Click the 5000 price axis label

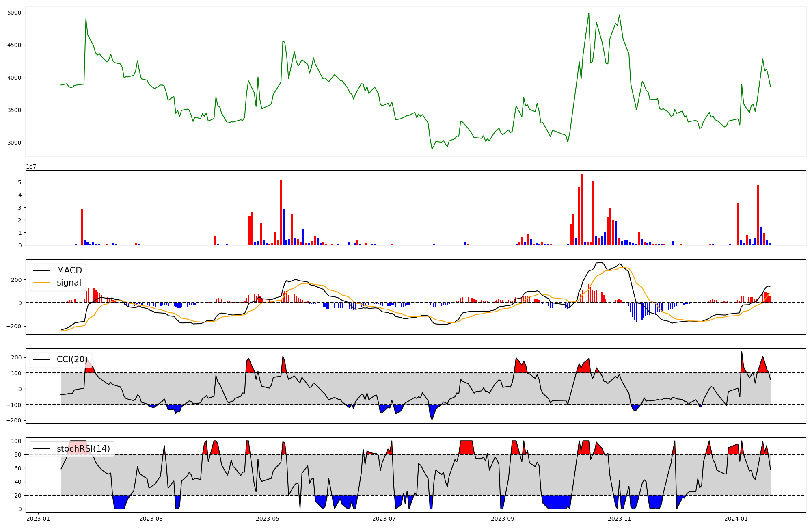click(14, 13)
